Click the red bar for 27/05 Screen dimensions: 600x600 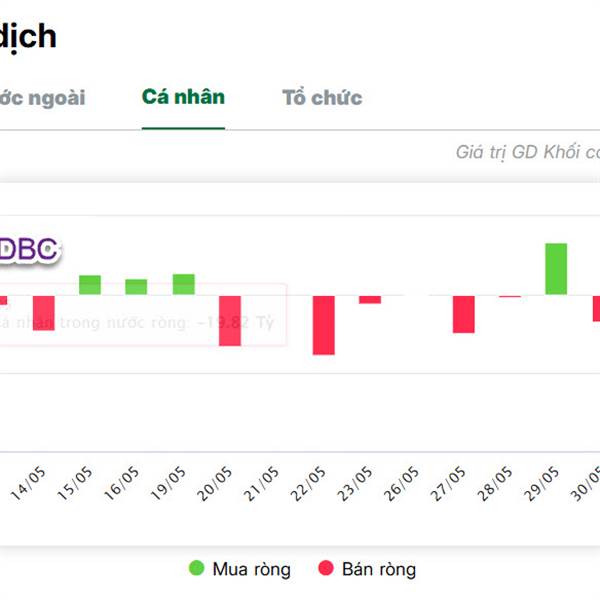pos(463,314)
